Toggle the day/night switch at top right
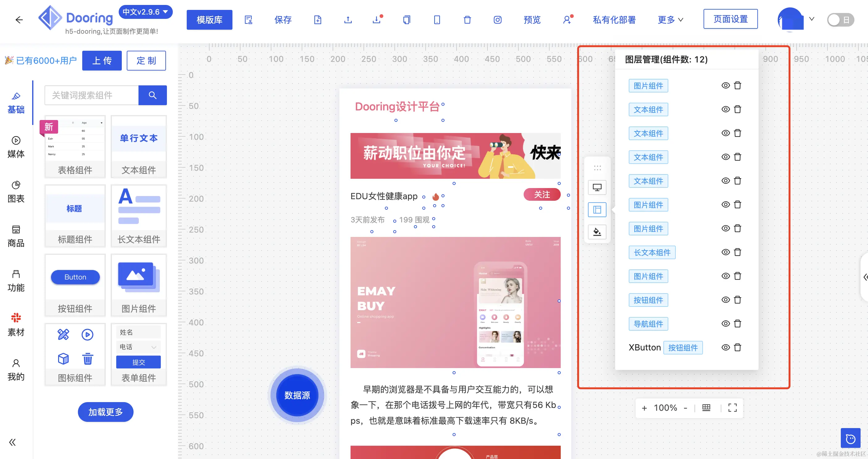 tap(840, 20)
